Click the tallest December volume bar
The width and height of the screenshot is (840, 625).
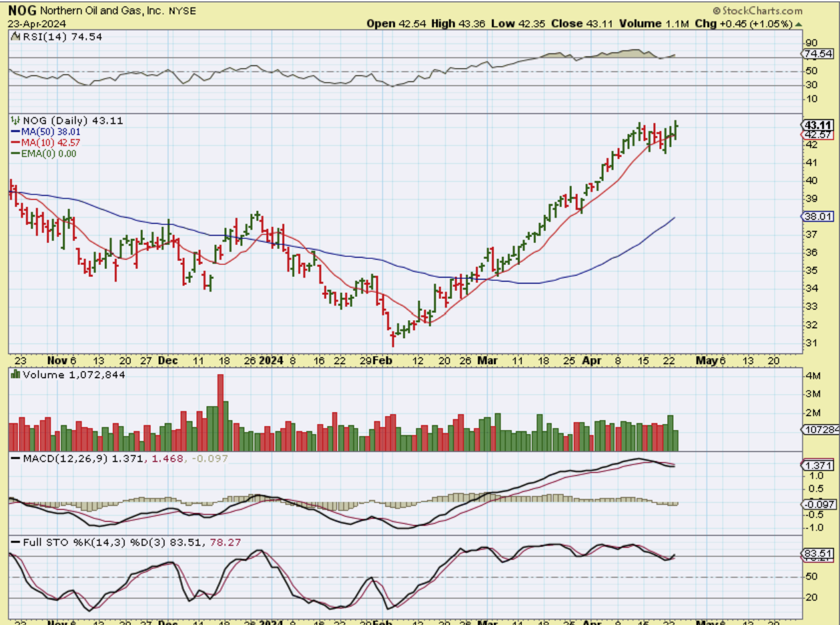[x=221, y=413]
